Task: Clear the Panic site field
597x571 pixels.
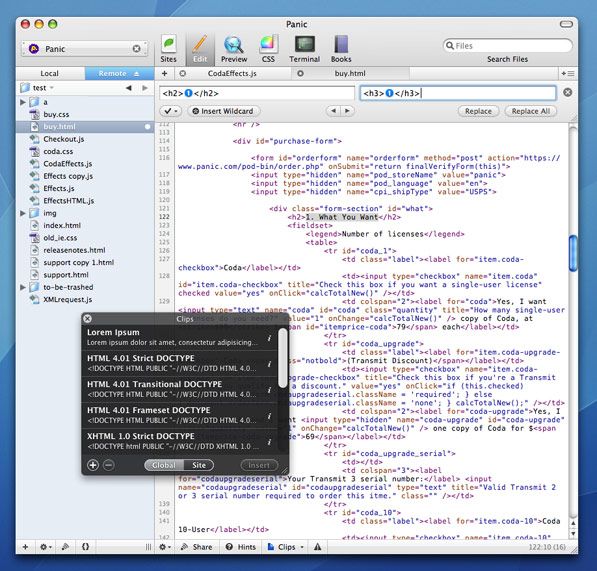Action: [136, 49]
